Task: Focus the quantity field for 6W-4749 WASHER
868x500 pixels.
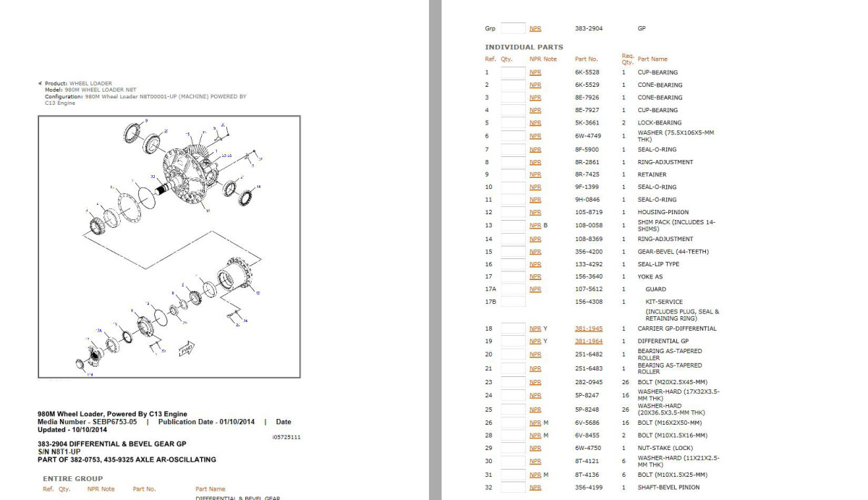Action: [x=513, y=136]
